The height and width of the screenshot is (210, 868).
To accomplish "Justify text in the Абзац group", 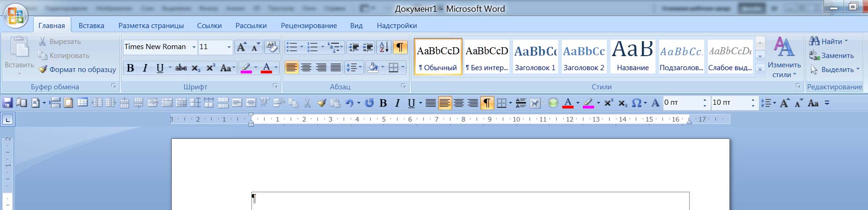I will pyautogui.click(x=336, y=68).
